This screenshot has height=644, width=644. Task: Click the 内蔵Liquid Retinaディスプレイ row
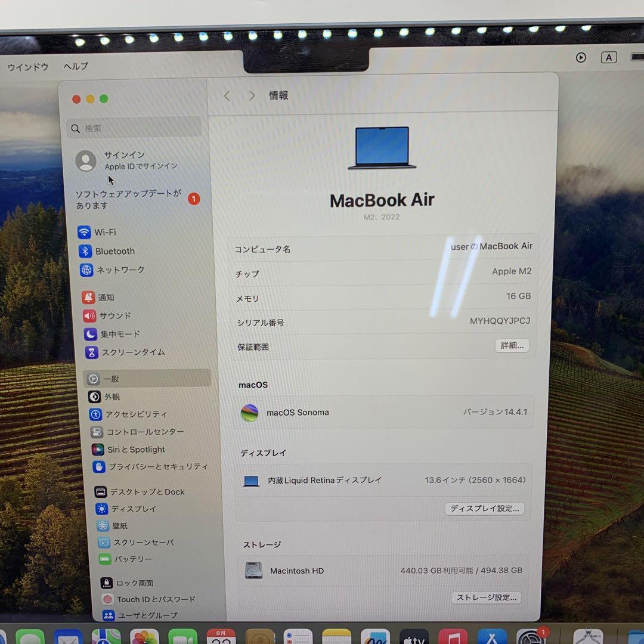pyautogui.click(x=383, y=480)
